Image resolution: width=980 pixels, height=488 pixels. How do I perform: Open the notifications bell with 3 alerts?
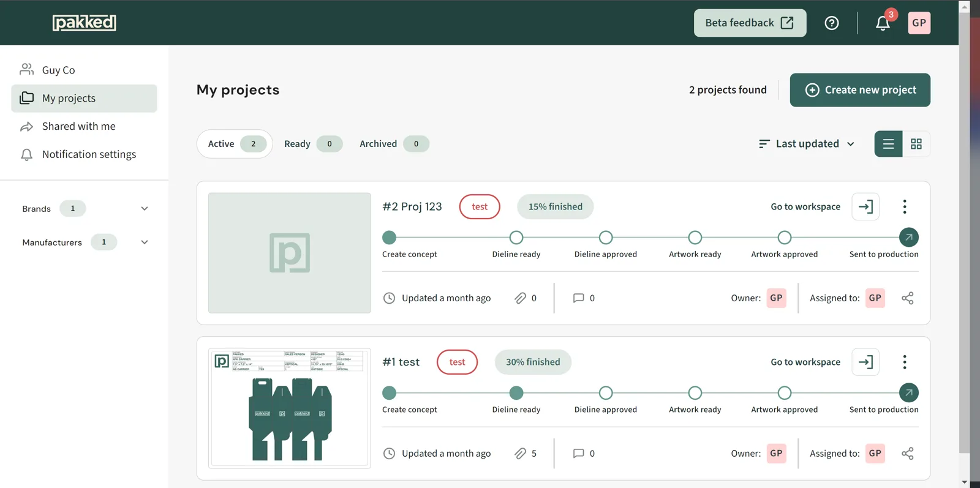point(883,23)
